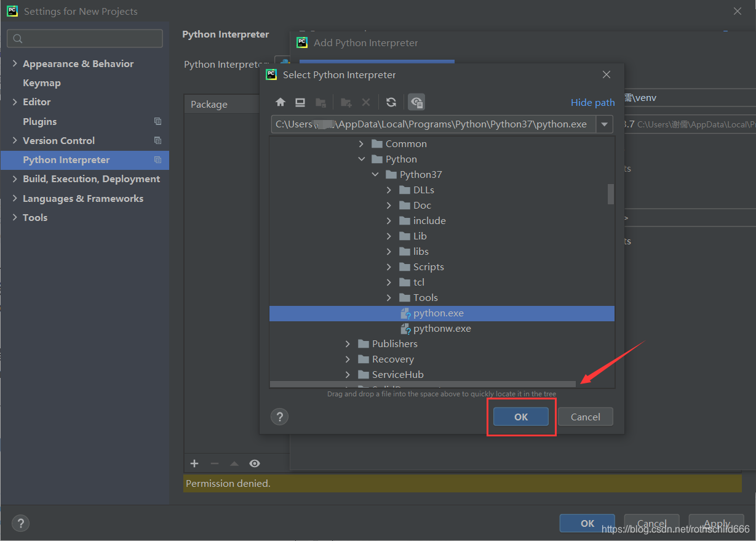The height and width of the screenshot is (541, 756).
Task: Toggle Show Hidden Files and Directories
Action: 416,102
